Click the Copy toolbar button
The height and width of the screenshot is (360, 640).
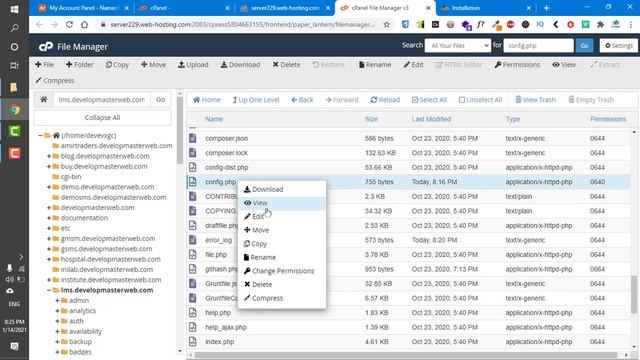tap(117, 64)
